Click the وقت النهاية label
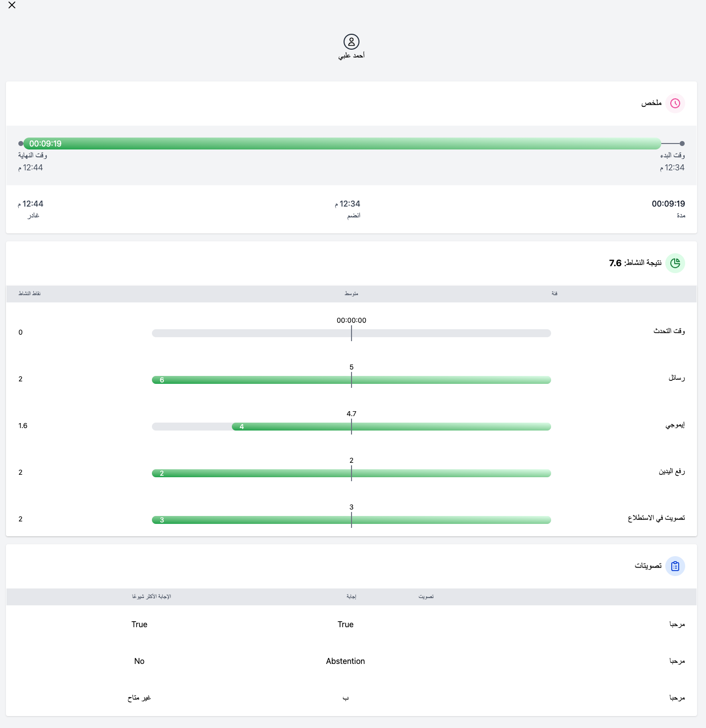Viewport: 706px width, 728px height. (x=33, y=155)
